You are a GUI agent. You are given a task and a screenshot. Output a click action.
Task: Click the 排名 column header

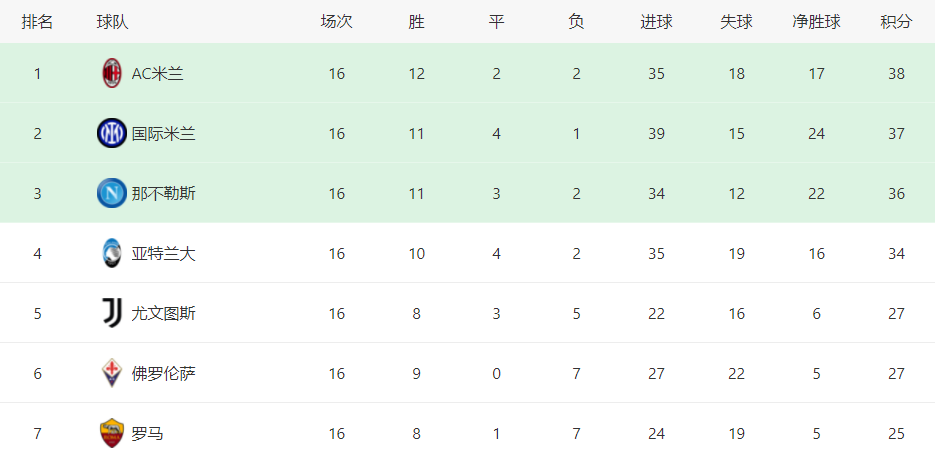tap(38, 22)
